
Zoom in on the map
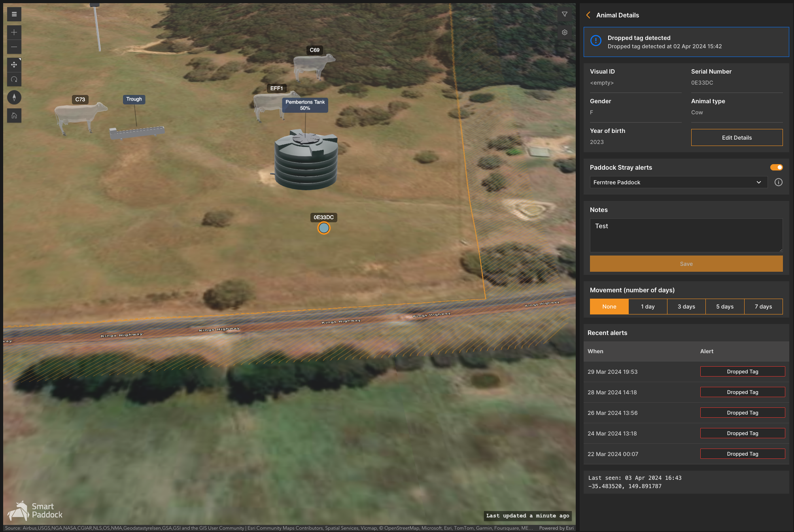click(x=14, y=32)
